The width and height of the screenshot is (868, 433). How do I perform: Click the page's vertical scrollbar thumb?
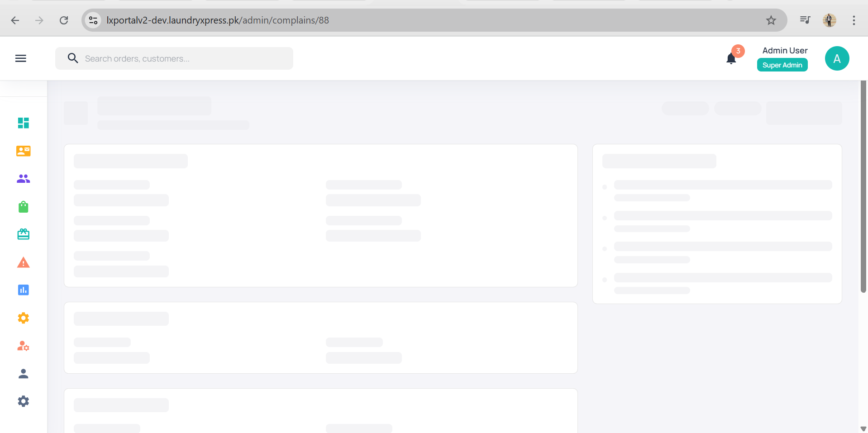[x=863, y=186]
